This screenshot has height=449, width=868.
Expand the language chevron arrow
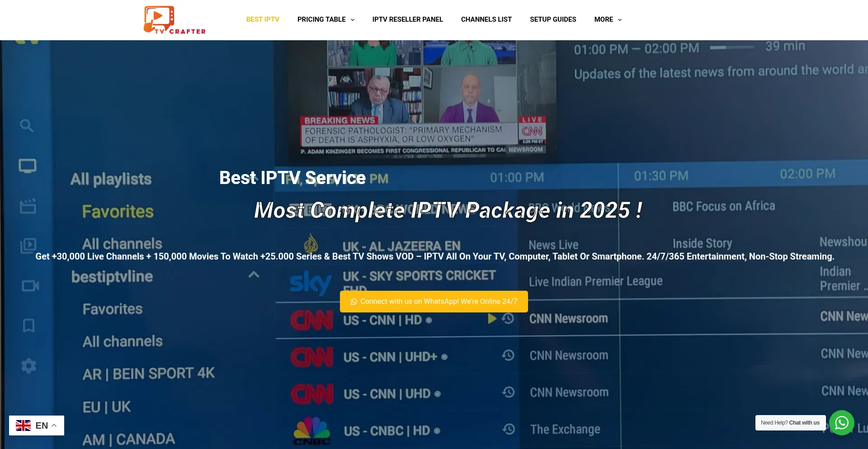point(54,425)
